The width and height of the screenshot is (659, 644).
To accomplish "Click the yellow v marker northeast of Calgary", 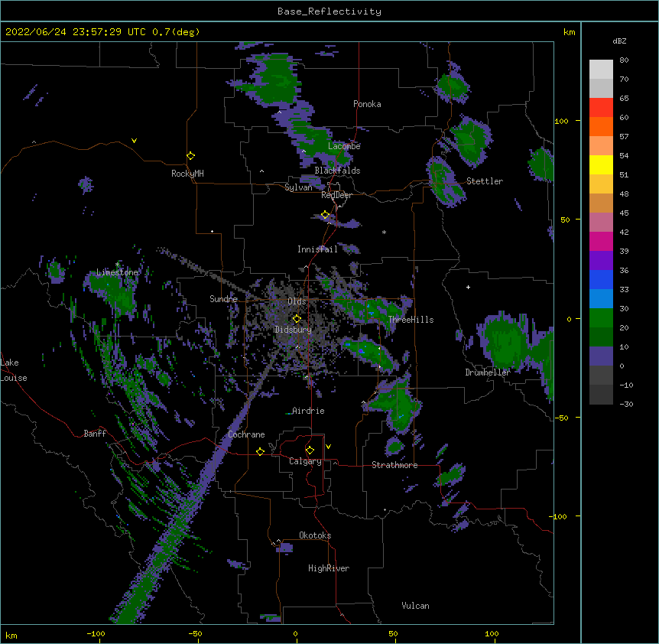I will [328, 447].
